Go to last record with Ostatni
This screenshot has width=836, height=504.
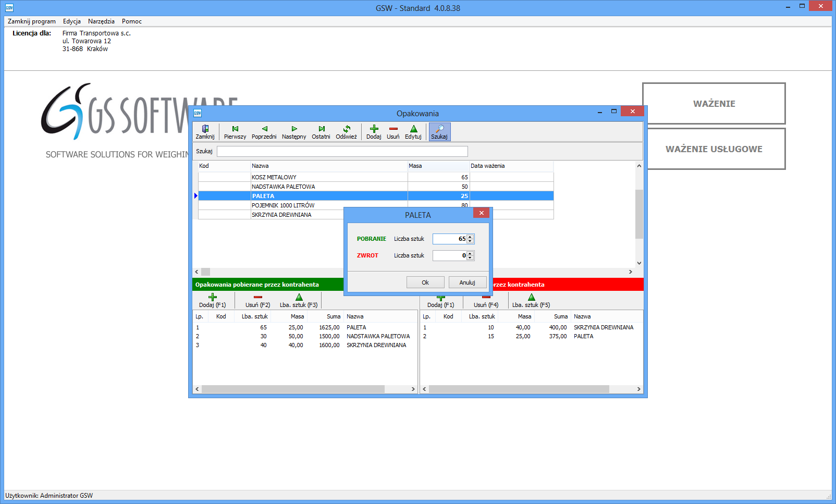click(x=321, y=132)
